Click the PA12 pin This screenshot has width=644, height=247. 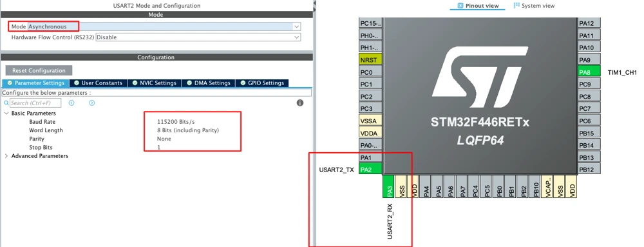click(589, 23)
